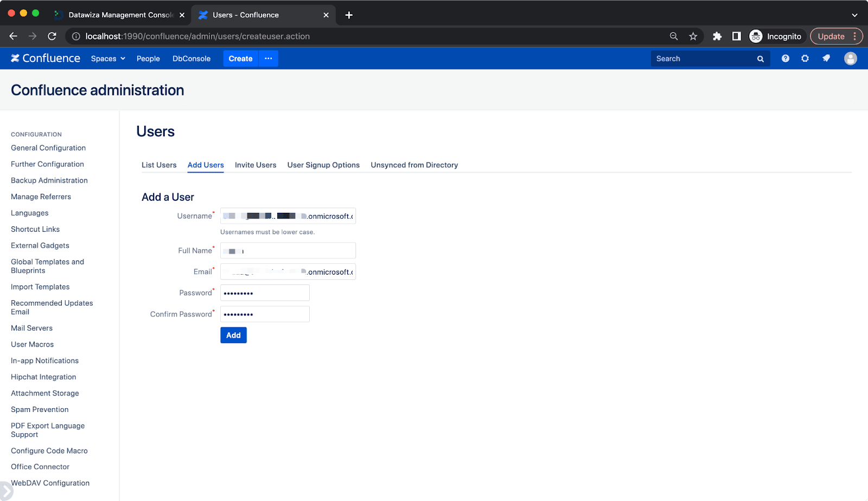This screenshot has height=501, width=868.
Task: Open Unsynced from Directory tab
Action: coord(414,165)
